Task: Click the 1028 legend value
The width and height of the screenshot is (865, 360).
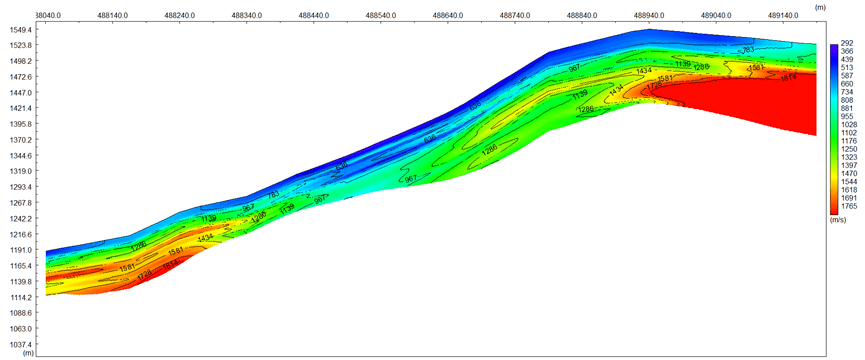Action: point(849,125)
